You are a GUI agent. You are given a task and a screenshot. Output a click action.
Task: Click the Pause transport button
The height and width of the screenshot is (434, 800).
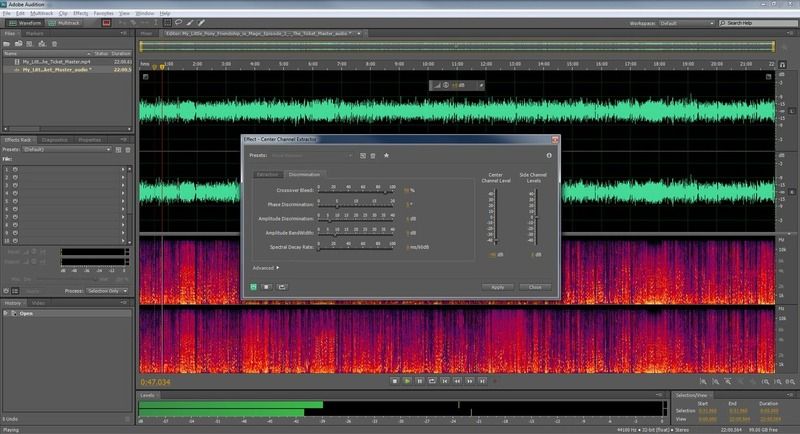click(x=419, y=381)
